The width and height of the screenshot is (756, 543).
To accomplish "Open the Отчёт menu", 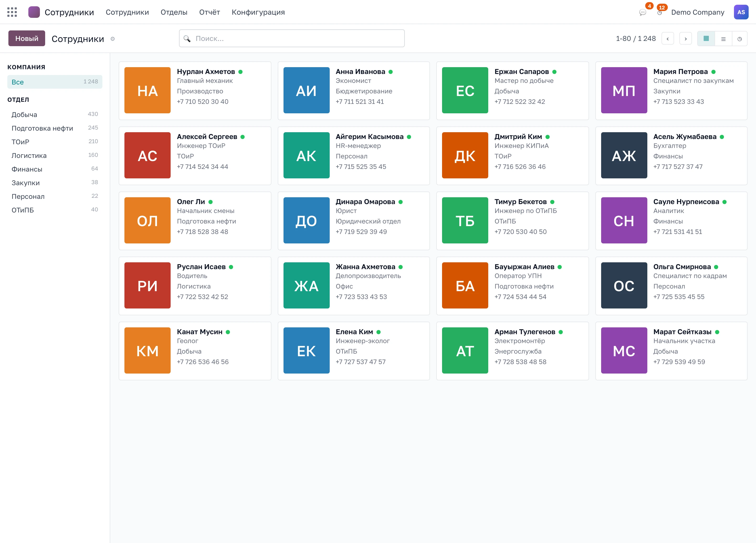I will (209, 12).
